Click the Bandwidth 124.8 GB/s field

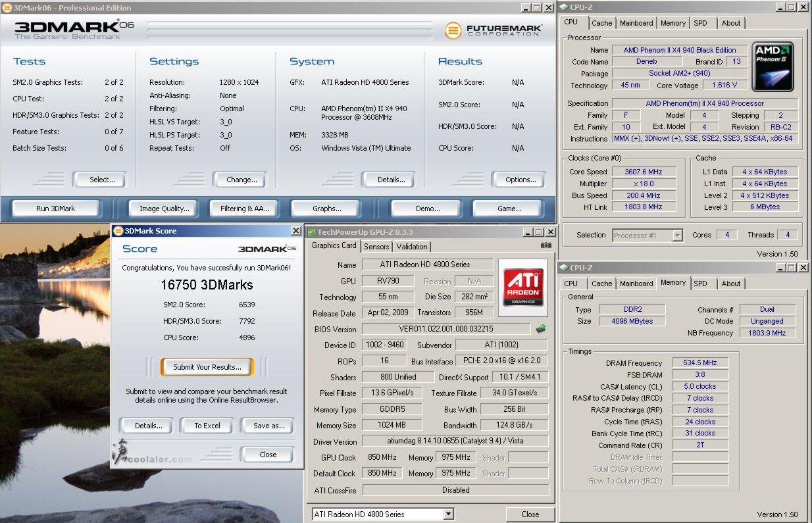click(x=515, y=426)
